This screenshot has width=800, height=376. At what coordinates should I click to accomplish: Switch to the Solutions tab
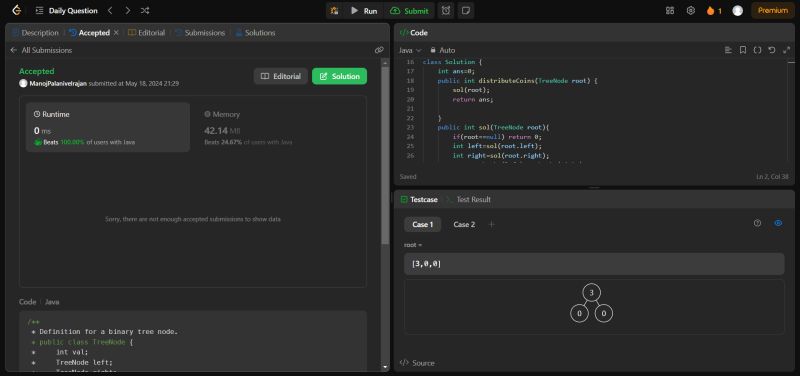pos(255,33)
